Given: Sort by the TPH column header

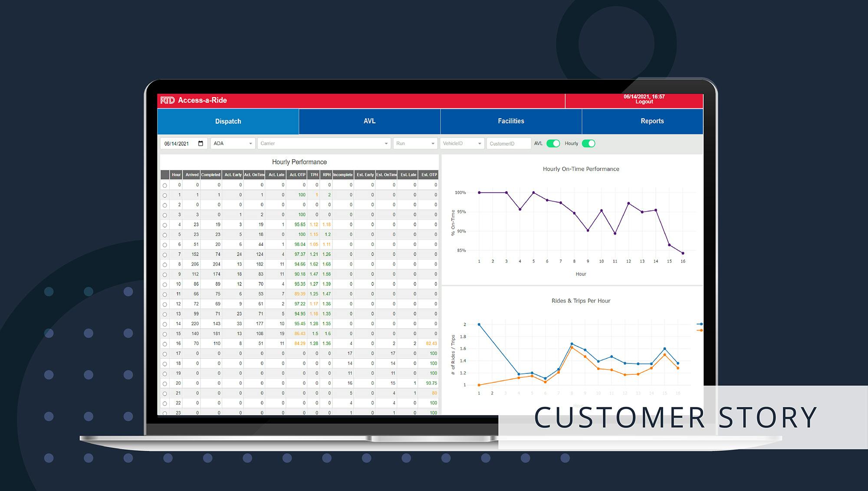Looking at the screenshot, I should click(314, 175).
